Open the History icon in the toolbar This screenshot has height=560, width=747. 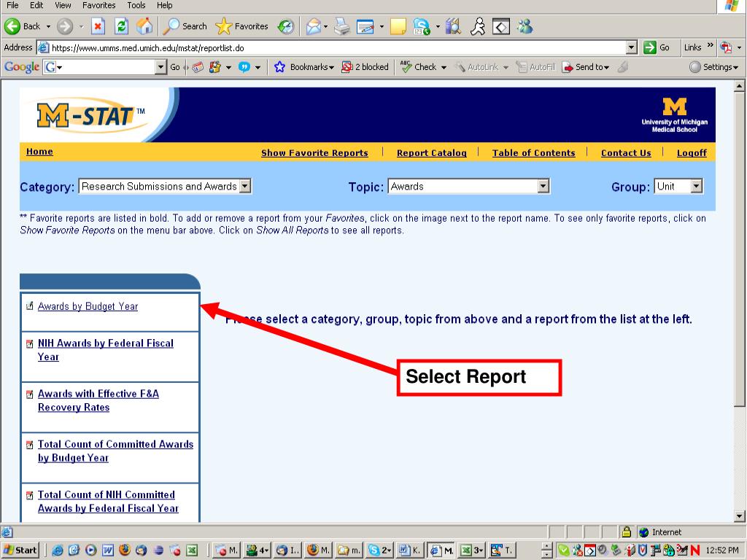286,26
